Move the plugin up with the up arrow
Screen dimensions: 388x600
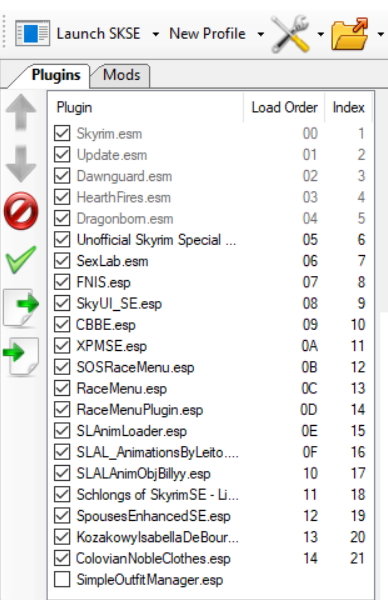coord(21,112)
